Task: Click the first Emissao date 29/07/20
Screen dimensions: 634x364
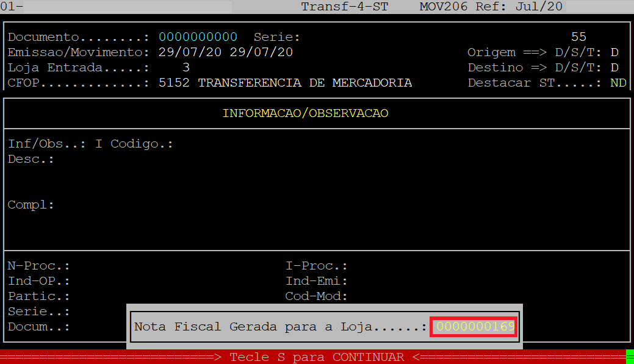Action: pos(190,52)
